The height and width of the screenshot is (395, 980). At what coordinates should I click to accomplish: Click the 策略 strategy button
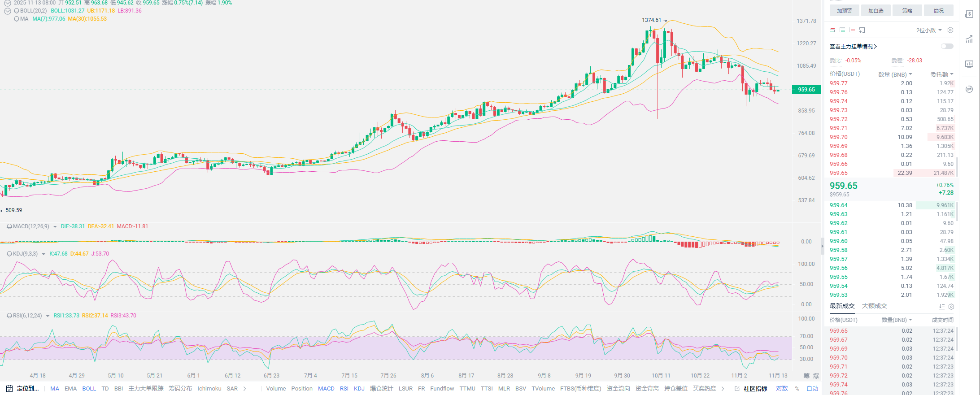click(x=907, y=11)
